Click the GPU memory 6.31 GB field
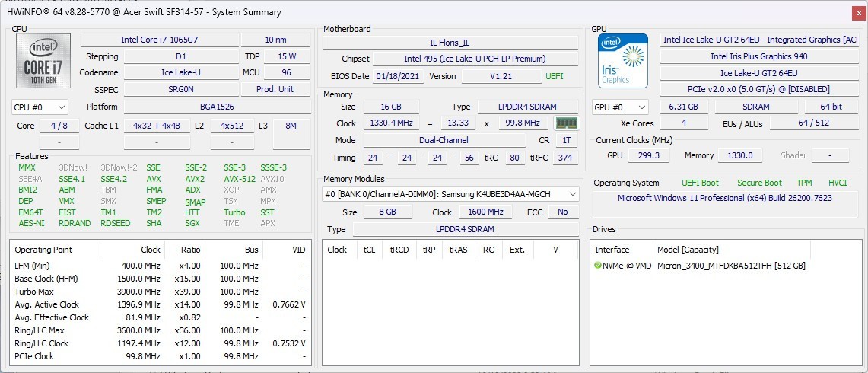Viewport: 868px width, 373px height. pyautogui.click(x=684, y=107)
